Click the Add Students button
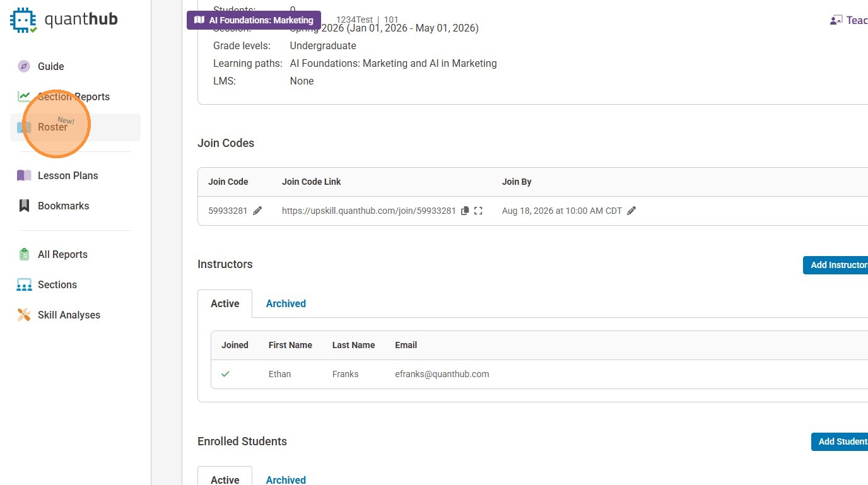The height and width of the screenshot is (485, 868). (842, 441)
